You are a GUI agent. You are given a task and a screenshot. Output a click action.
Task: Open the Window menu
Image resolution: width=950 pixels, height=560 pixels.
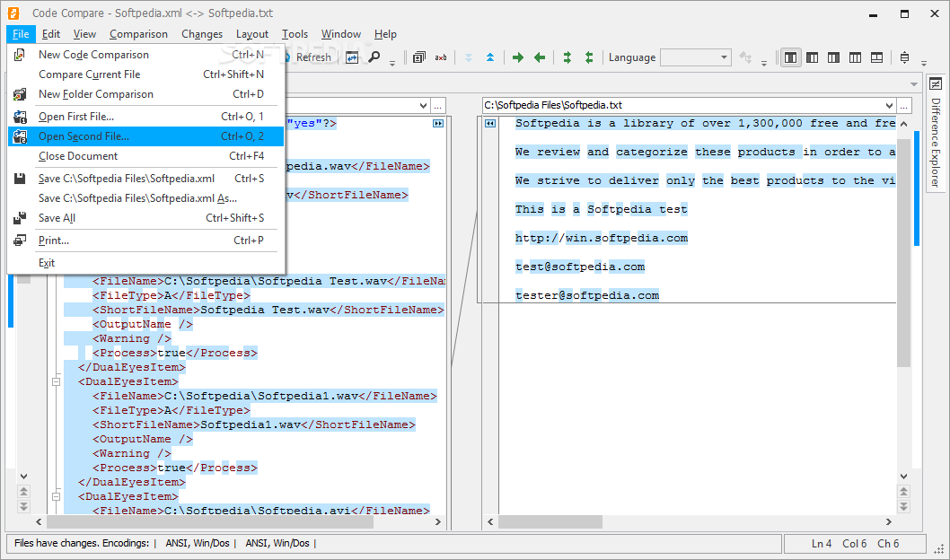click(x=341, y=34)
